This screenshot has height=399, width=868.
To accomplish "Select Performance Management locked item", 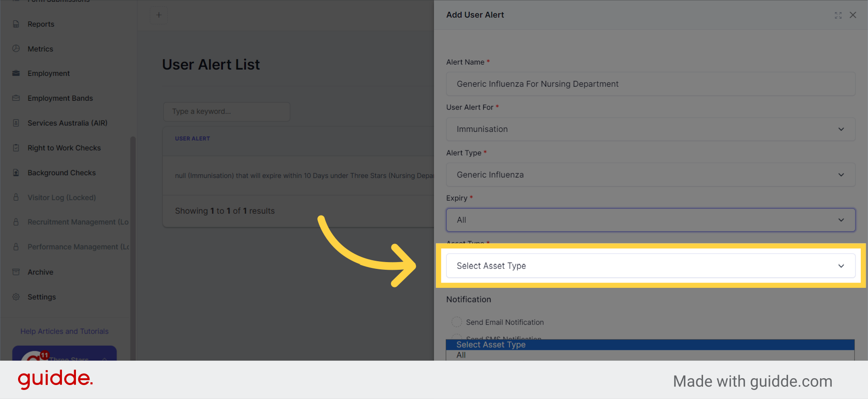I will [x=78, y=247].
